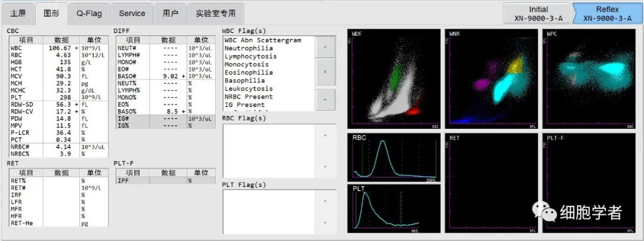Click the PLT histogram graph
This screenshot has height=241, width=644.
coord(394,209)
